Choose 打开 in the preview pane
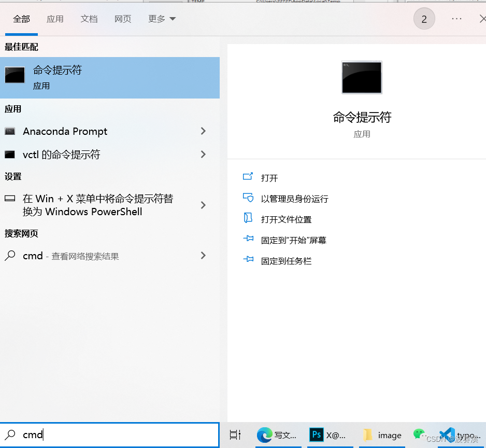The height and width of the screenshot is (448, 486). (x=269, y=178)
